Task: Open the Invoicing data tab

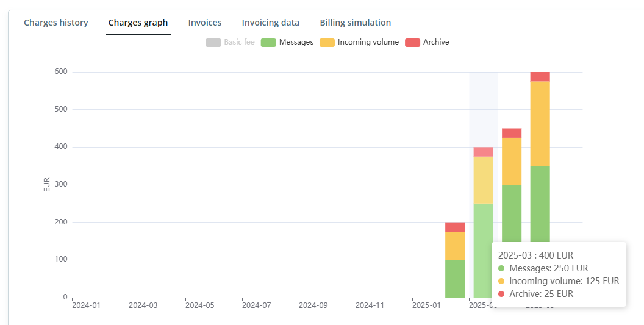Action: coord(271,23)
